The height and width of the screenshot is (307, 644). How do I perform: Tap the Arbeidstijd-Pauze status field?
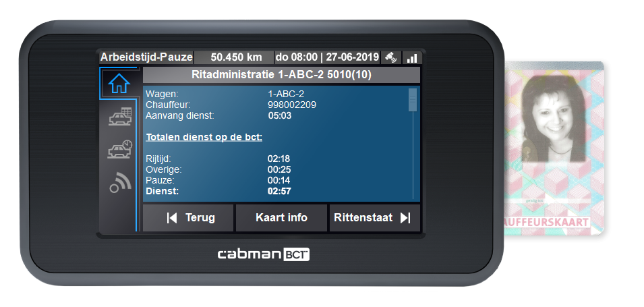pyautogui.click(x=146, y=57)
